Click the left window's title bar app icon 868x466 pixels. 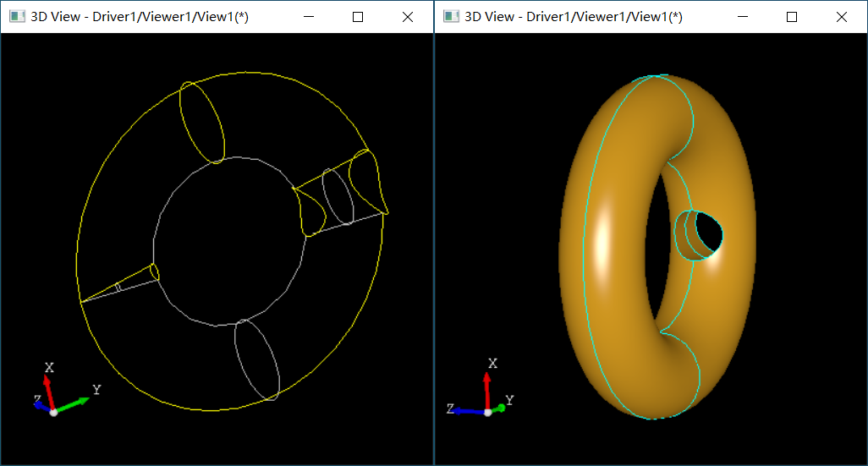click(16, 17)
